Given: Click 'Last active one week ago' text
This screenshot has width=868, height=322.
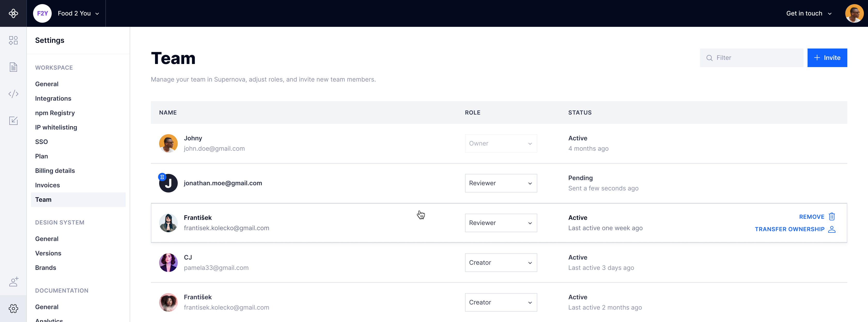Looking at the screenshot, I should [x=605, y=228].
